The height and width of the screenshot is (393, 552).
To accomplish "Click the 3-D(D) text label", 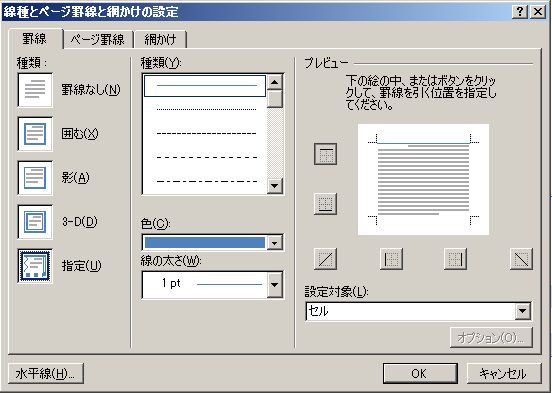I will pos(79,222).
